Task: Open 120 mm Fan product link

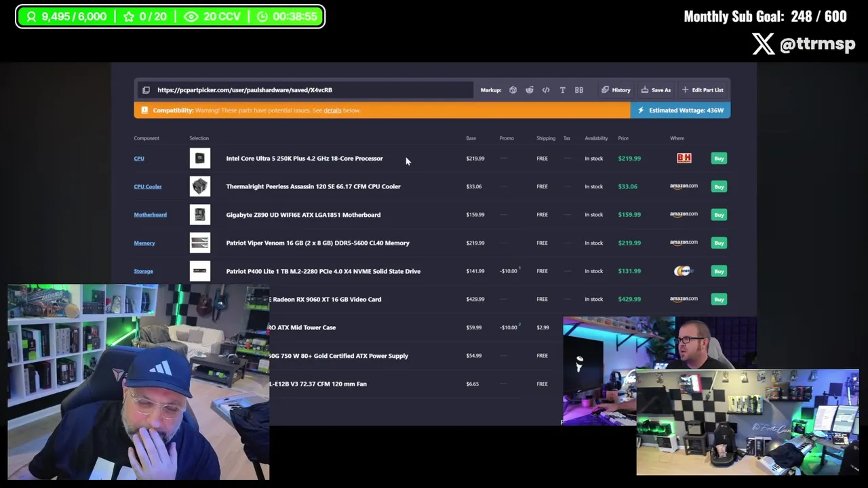Action: coord(318,384)
